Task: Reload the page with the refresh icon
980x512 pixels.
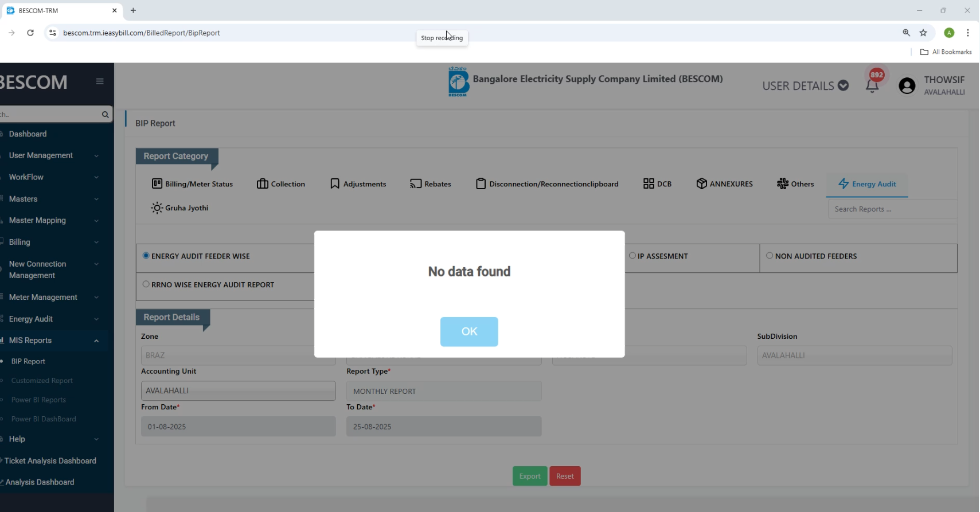Action: pyautogui.click(x=30, y=33)
